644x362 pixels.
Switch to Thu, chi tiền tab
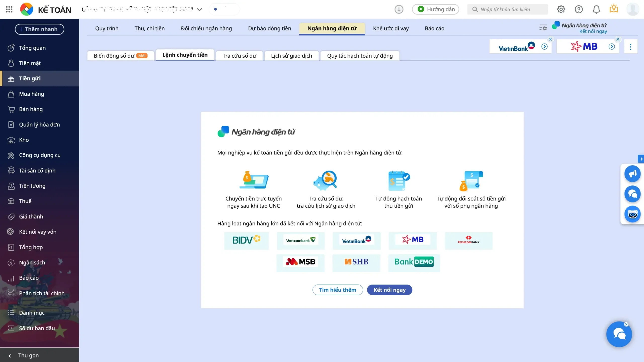pyautogui.click(x=150, y=28)
